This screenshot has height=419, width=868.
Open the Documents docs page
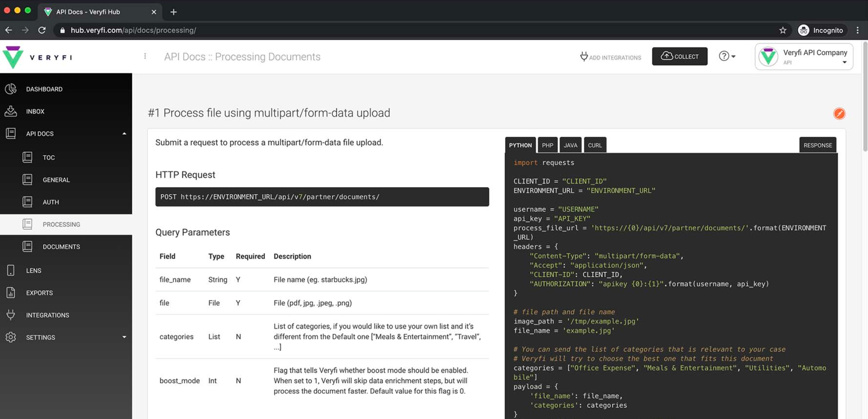61,247
